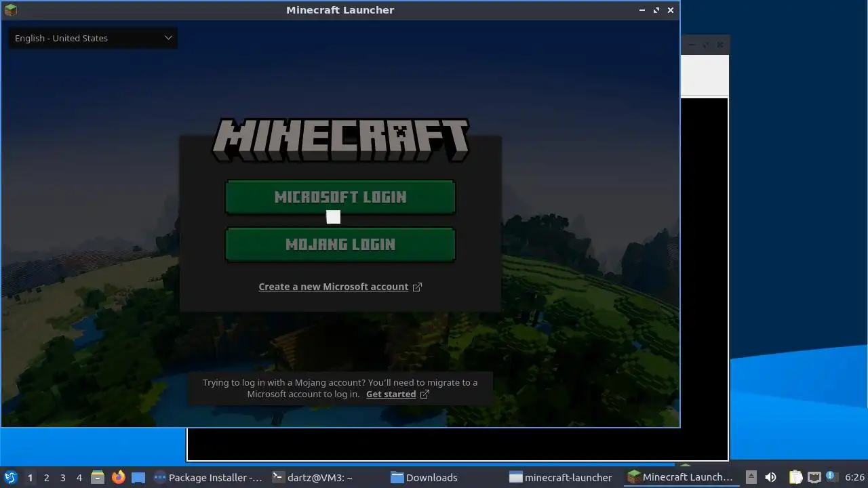Click the removable media eject tray icon
The width and height of the screenshot is (868, 488).
click(x=751, y=477)
